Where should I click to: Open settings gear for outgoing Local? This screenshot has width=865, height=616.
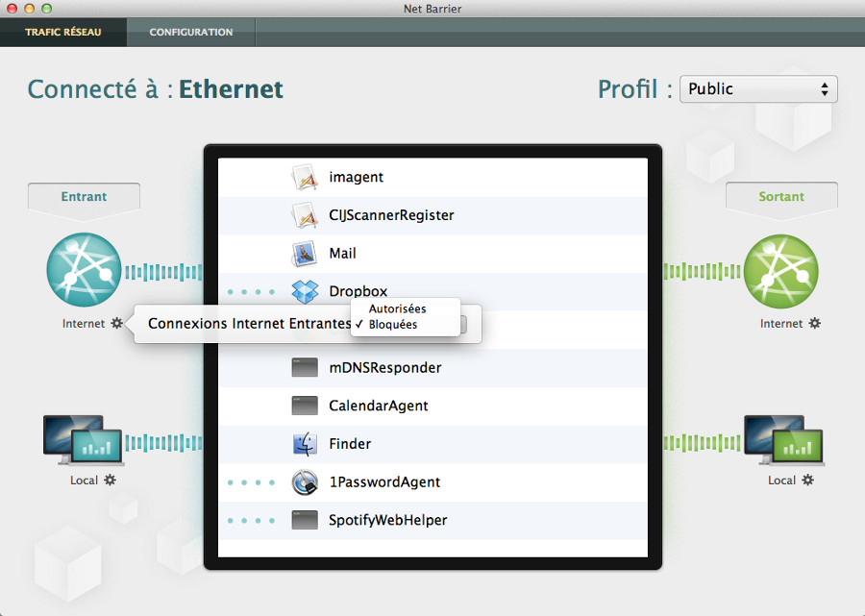click(x=807, y=480)
